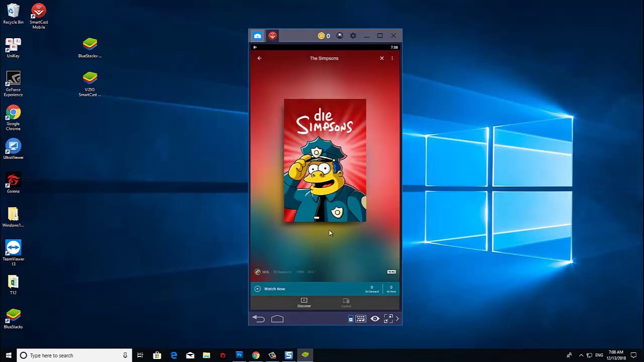The image size is (644, 362).
Task: Click the BlueStacks Android back arrow
Action: point(258,319)
